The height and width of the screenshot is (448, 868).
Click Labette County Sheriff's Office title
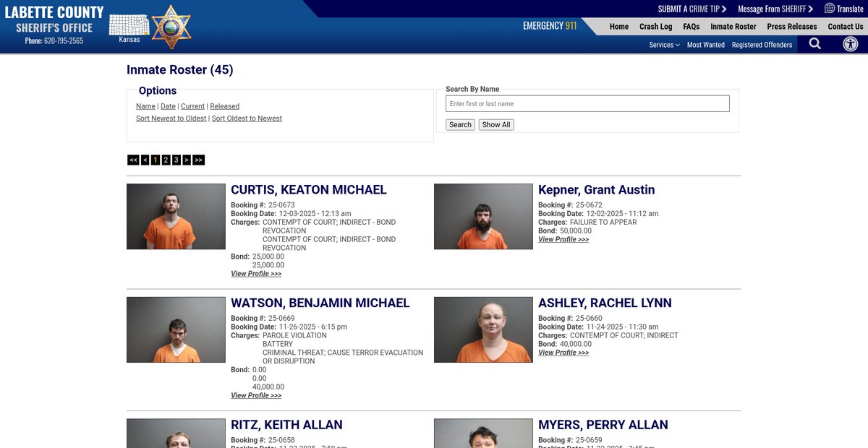click(54, 20)
